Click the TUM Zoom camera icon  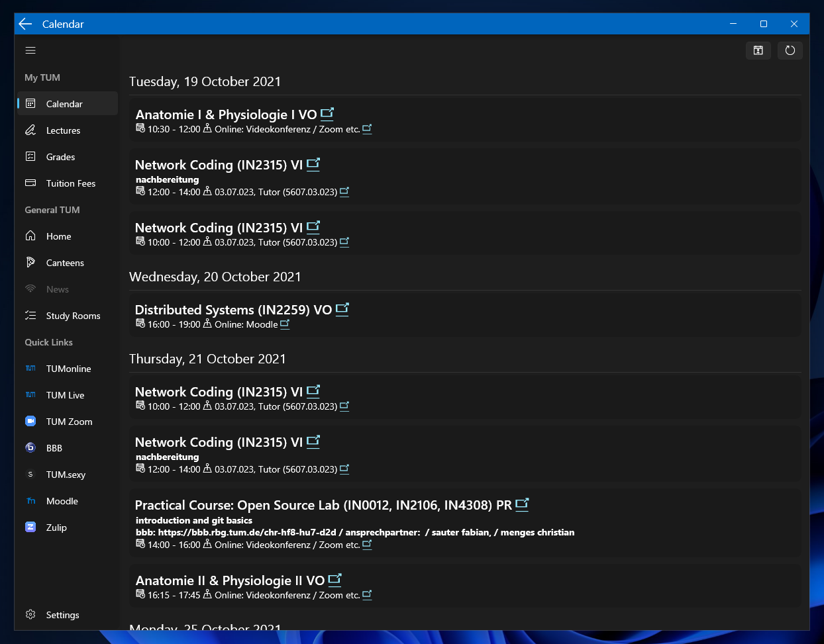click(30, 421)
